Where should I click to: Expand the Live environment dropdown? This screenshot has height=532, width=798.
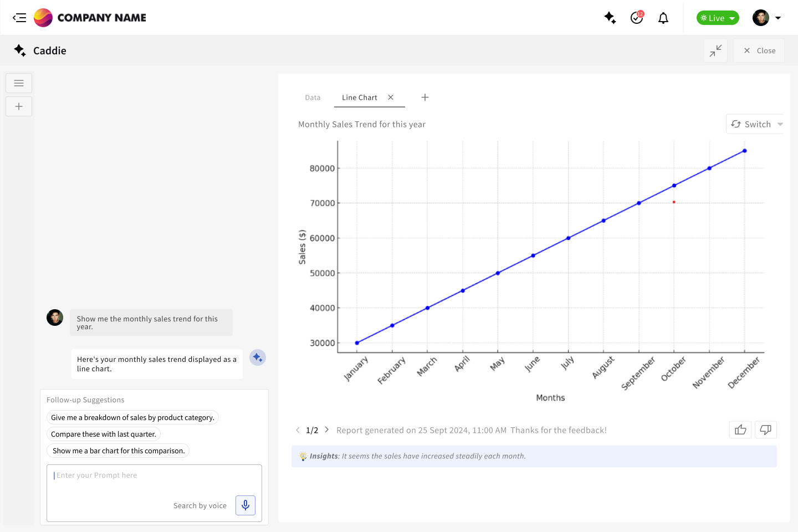pos(718,18)
